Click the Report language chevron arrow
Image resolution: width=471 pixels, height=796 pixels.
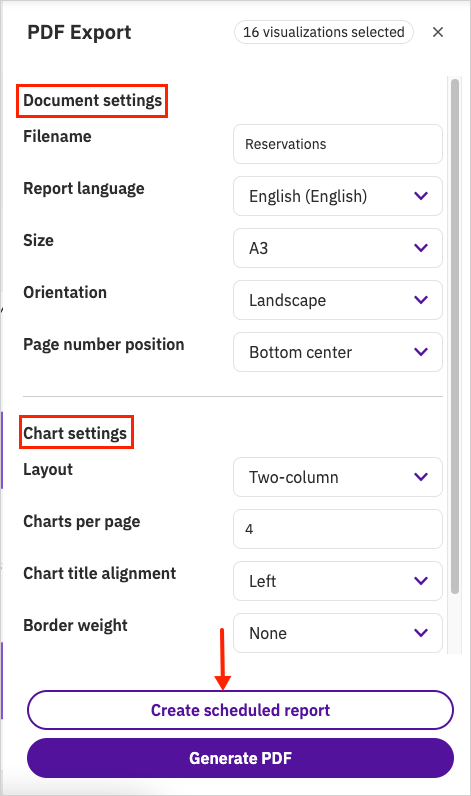421,196
